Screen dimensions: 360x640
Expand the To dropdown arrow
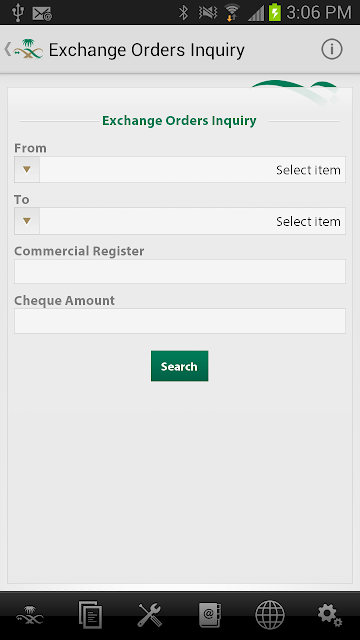27,221
